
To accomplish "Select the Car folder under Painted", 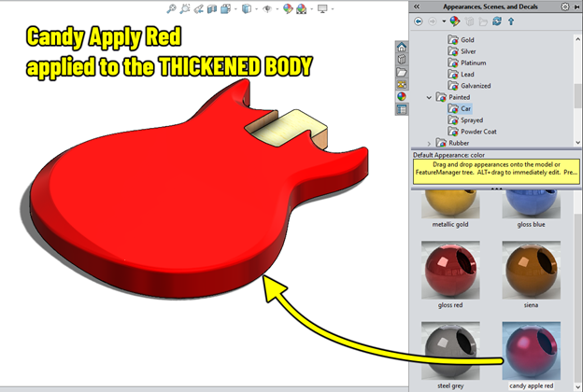I will point(460,108).
